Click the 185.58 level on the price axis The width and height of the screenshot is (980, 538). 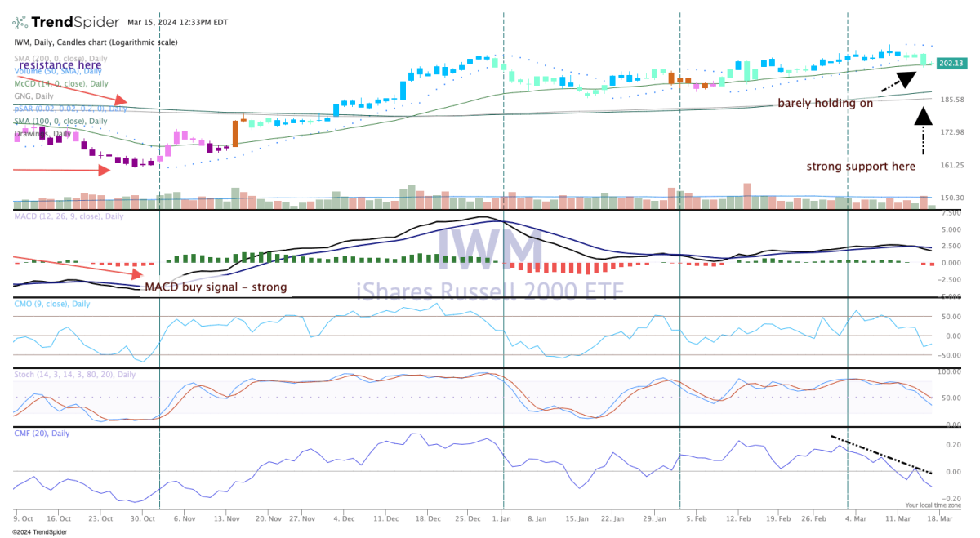952,100
